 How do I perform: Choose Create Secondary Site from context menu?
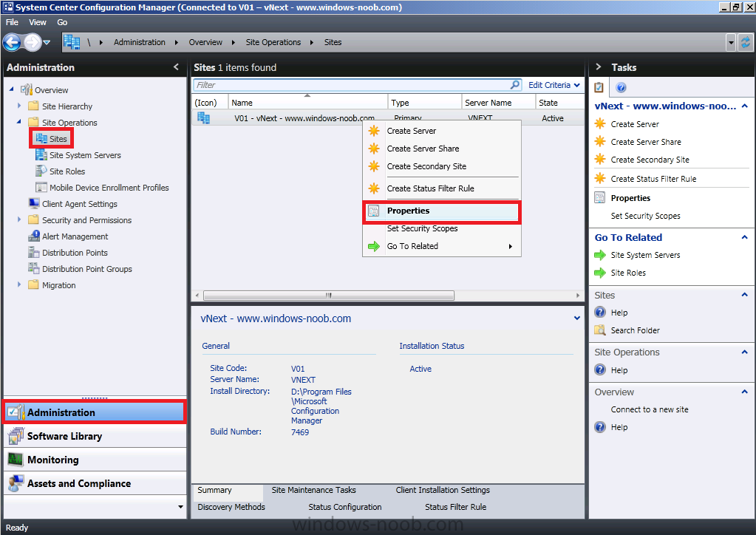point(442,166)
